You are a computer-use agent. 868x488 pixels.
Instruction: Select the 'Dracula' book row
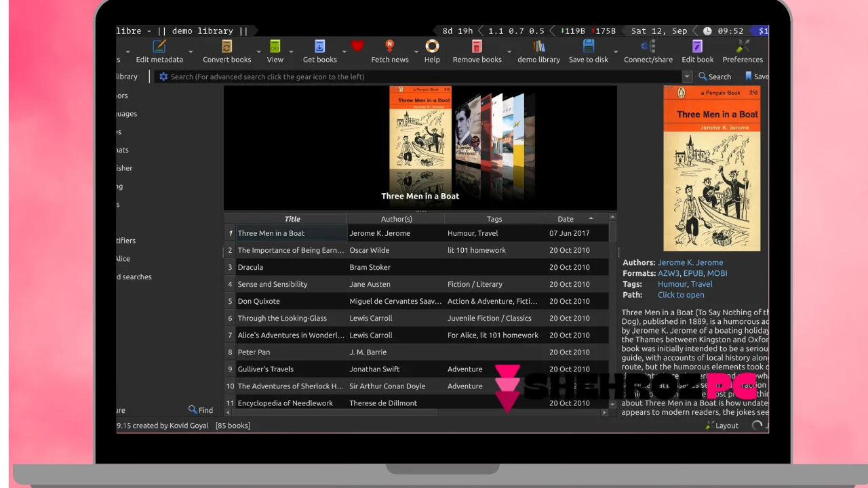(416, 267)
